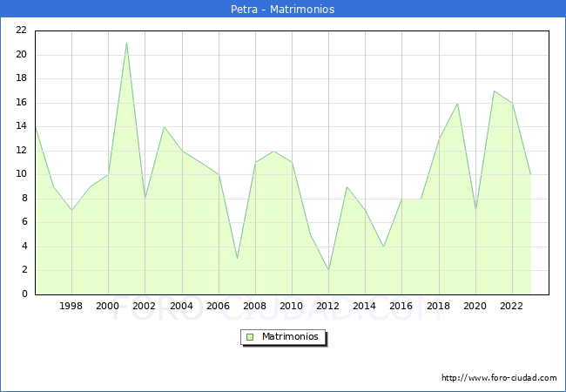Click the 2019 data point at 16
The image size is (566, 392).
tap(458, 104)
